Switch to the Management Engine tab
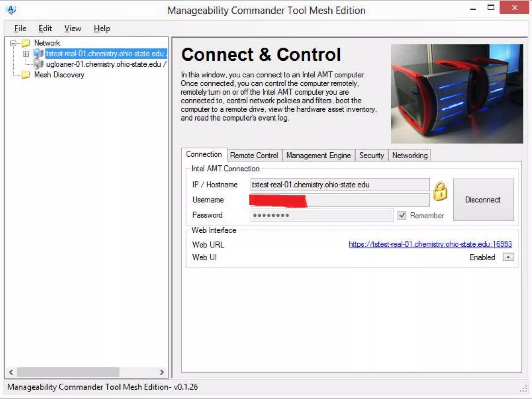Screen dimensions: 532x399 click(x=318, y=155)
